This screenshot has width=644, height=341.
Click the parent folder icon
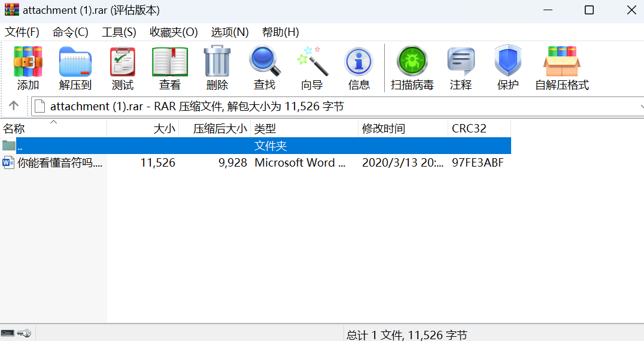click(x=8, y=145)
